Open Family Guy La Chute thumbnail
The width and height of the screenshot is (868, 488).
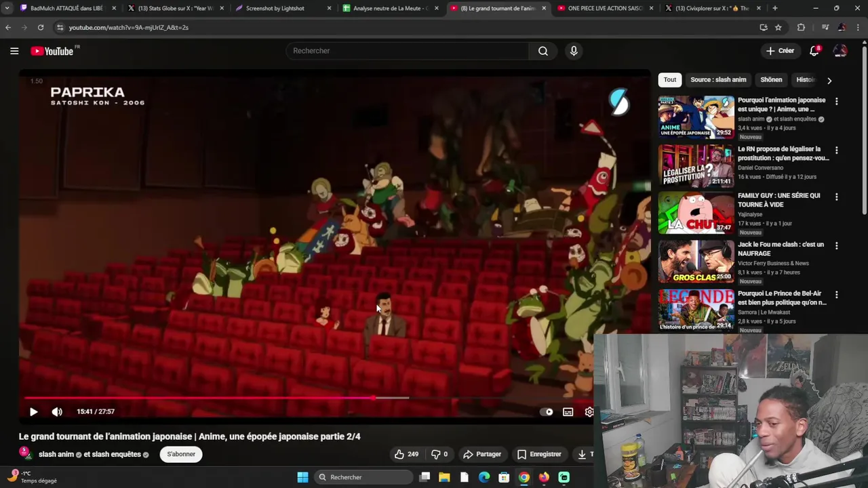pos(696,213)
